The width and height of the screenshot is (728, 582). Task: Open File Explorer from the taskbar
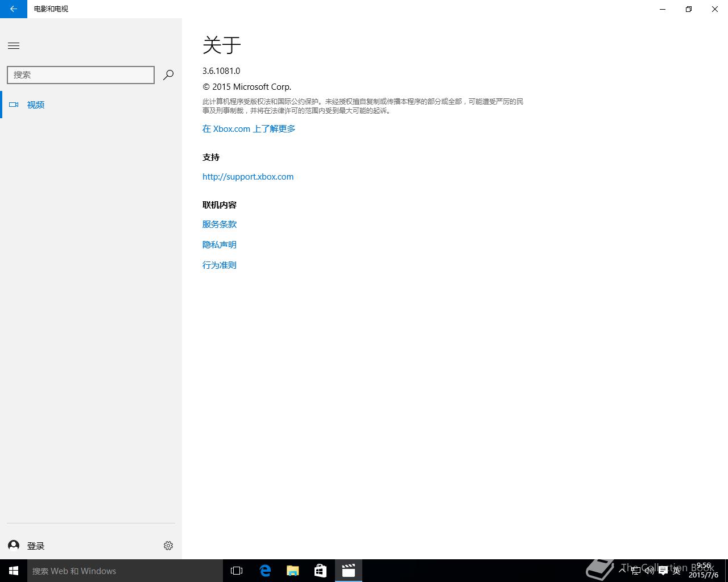tap(293, 571)
